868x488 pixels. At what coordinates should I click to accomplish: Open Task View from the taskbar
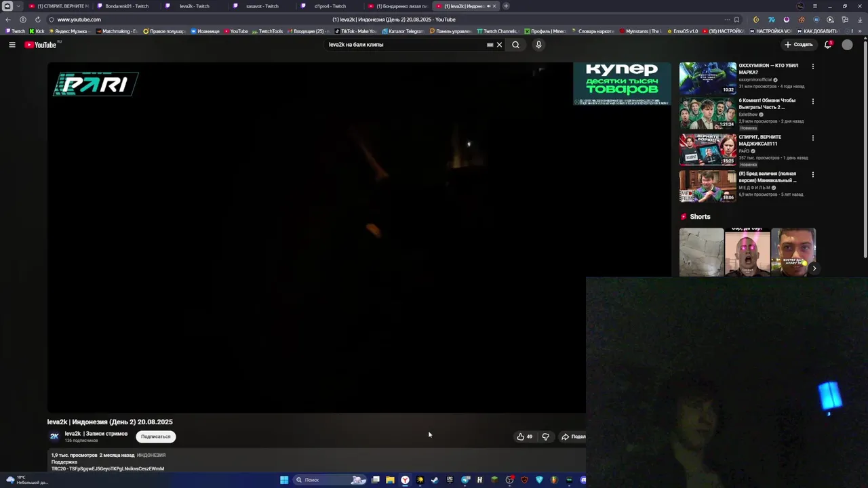coord(375,480)
